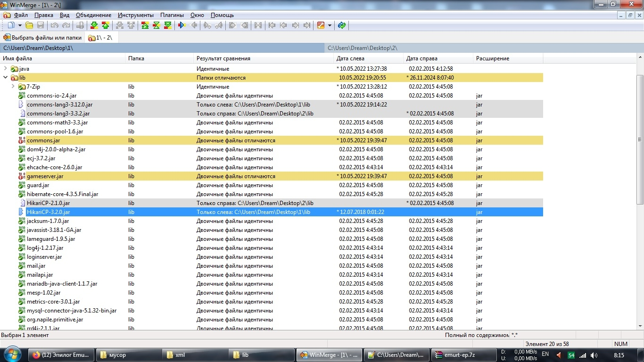The height and width of the screenshot is (362, 644).
Task: Open the Вид menu
Action: point(65,15)
